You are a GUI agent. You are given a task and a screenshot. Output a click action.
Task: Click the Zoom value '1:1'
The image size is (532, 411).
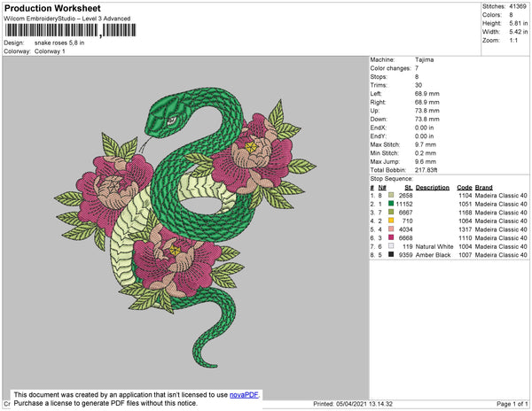click(x=513, y=41)
